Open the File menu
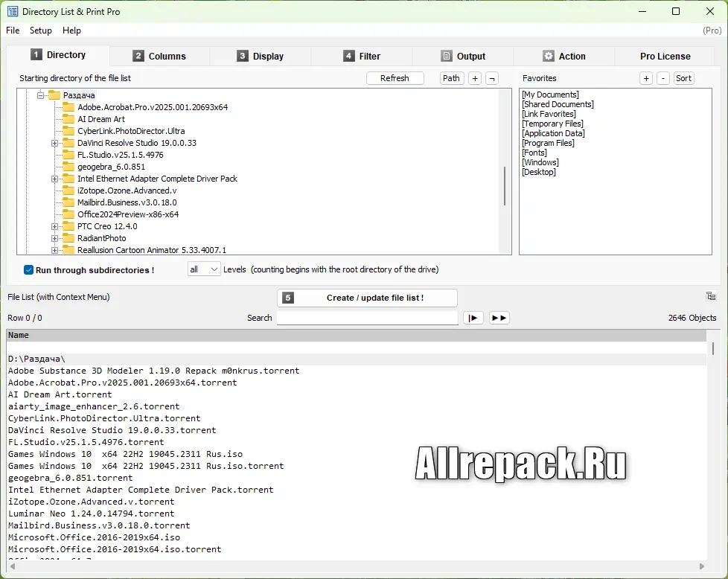The height and width of the screenshot is (579, 728). pos(13,31)
